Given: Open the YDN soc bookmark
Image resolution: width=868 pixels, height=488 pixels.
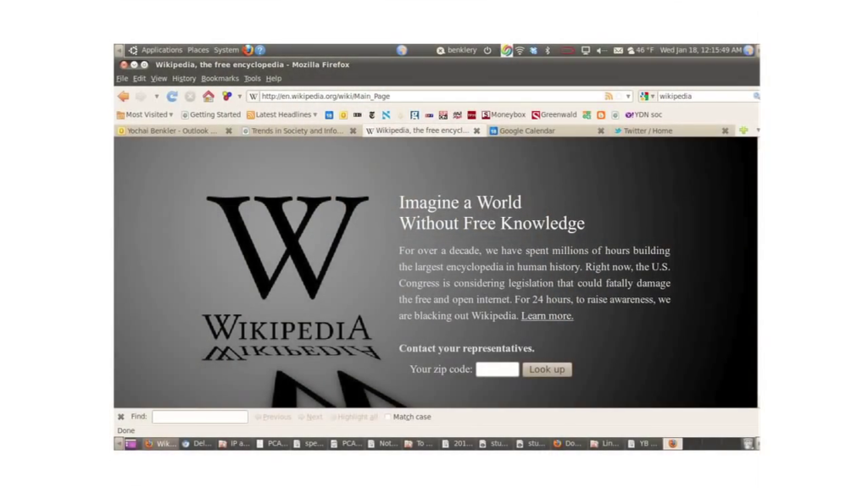Looking at the screenshot, I should point(643,115).
